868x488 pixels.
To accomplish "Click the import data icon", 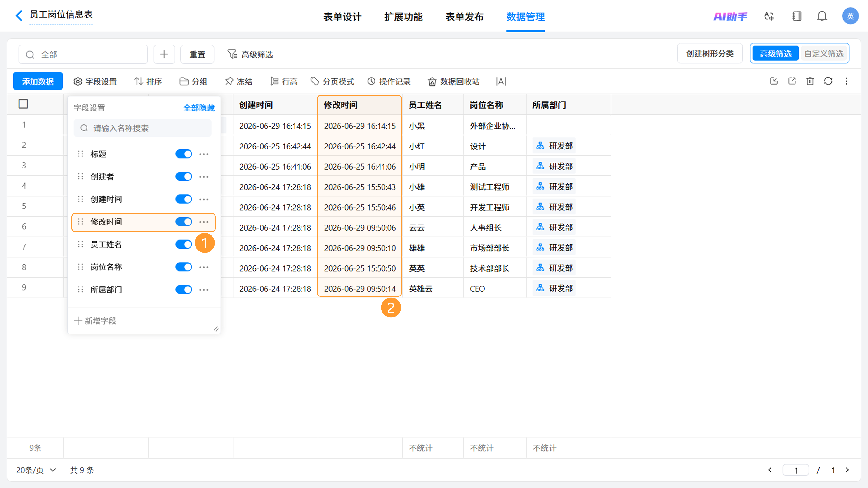I will pyautogui.click(x=774, y=81).
